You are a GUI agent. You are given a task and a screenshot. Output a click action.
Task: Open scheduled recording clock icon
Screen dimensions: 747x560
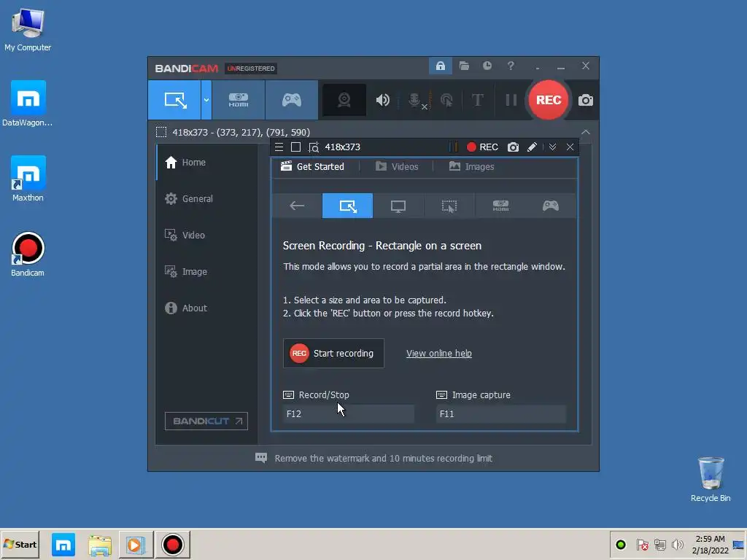click(x=487, y=66)
